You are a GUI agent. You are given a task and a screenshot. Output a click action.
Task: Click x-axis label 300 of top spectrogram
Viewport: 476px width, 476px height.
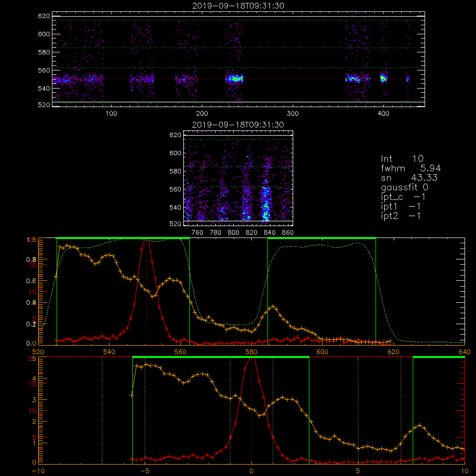click(x=293, y=114)
